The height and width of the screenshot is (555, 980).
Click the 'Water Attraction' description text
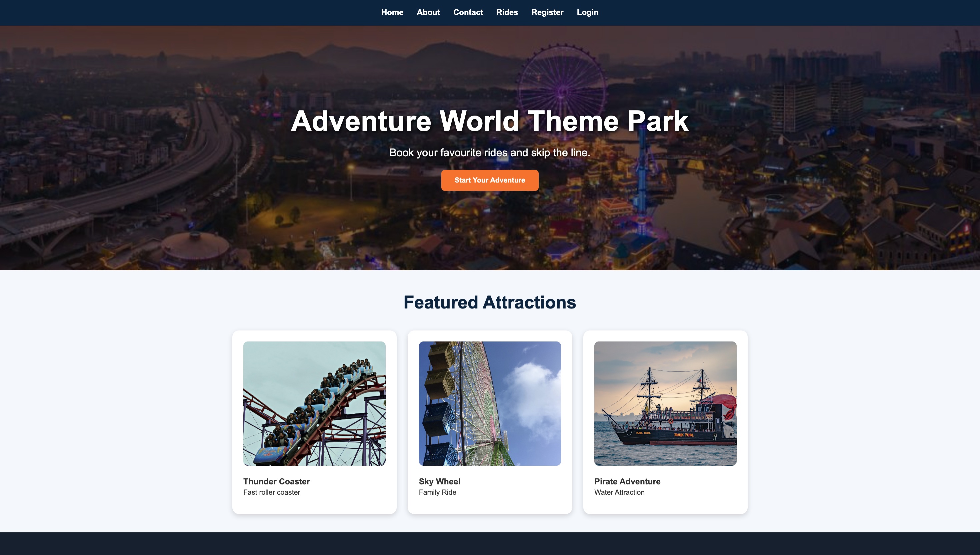point(619,492)
